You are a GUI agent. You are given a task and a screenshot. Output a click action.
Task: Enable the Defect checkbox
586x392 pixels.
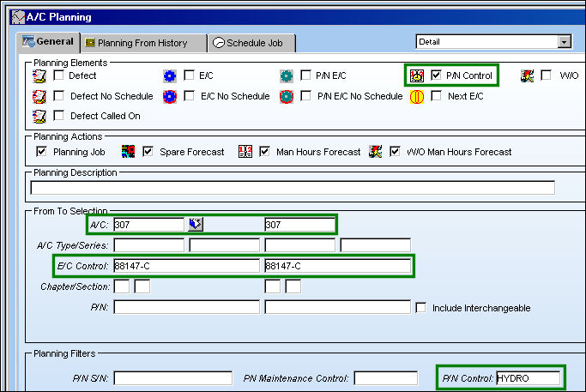coord(58,75)
